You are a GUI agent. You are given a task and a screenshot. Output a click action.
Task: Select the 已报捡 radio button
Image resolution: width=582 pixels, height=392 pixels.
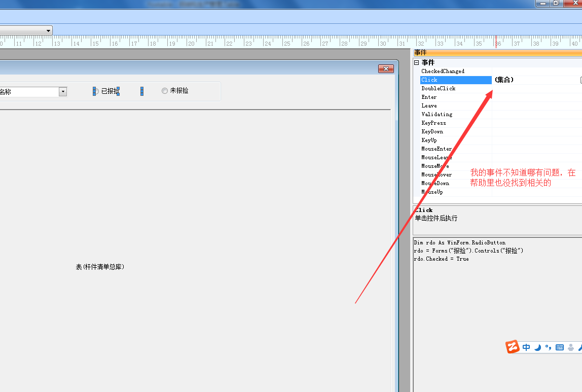pos(96,91)
